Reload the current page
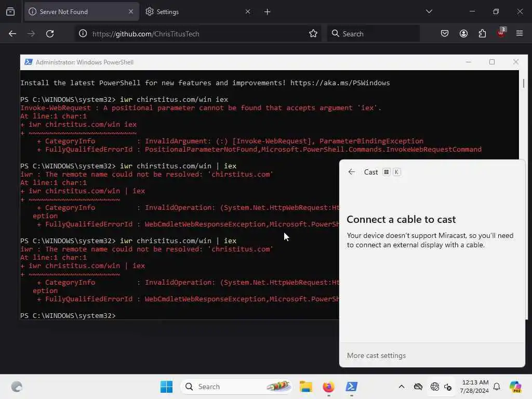Image resolution: width=532 pixels, height=399 pixels. coord(50,34)
